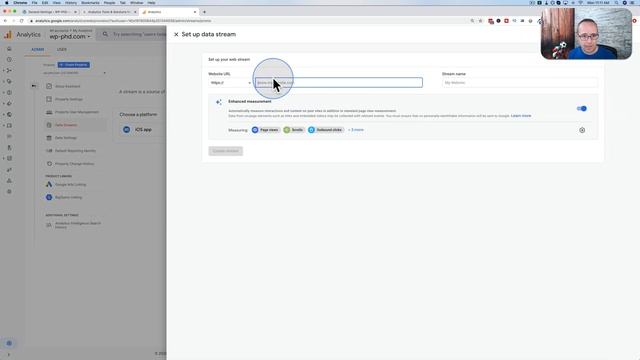The height and width of the screenshot is (360, 640).
Task: Click the Enhanced measurement sparkle icon
Action: (219, 102)
